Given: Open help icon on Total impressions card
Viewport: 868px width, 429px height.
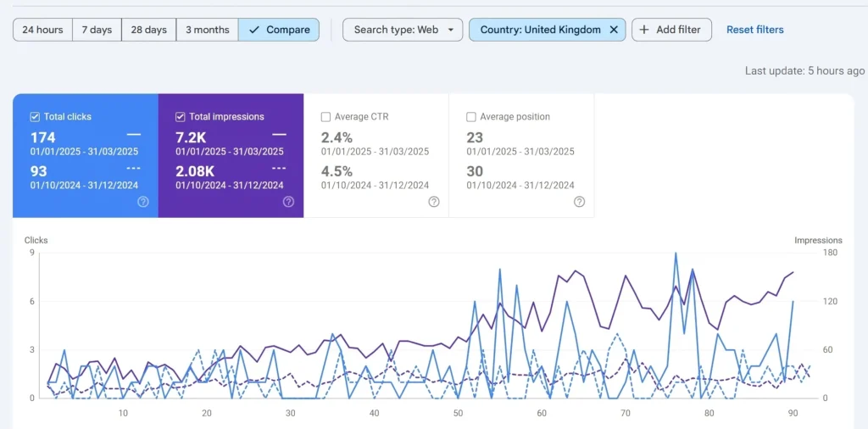Looking at the screenshot, I should point(288,202).
